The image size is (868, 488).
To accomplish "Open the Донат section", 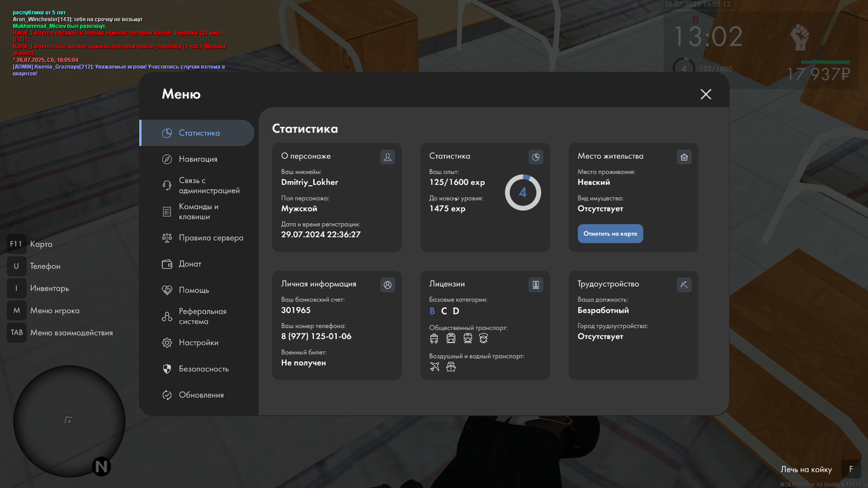I will coord(197,264).
